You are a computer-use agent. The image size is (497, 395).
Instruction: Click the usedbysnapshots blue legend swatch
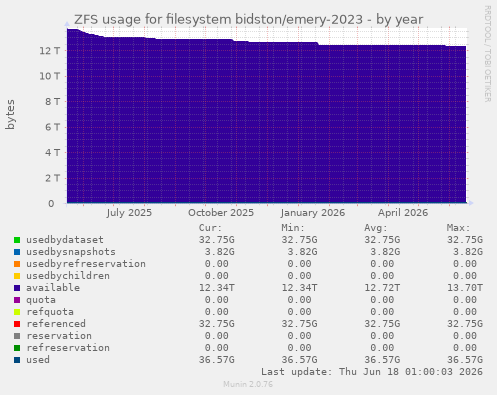click(17, 252)
